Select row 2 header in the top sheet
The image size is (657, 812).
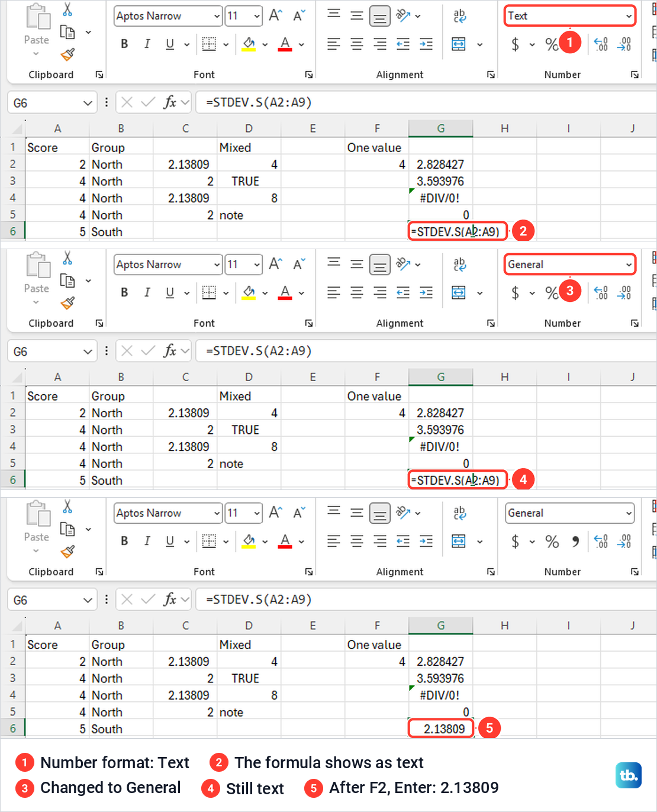coord(12,164)
